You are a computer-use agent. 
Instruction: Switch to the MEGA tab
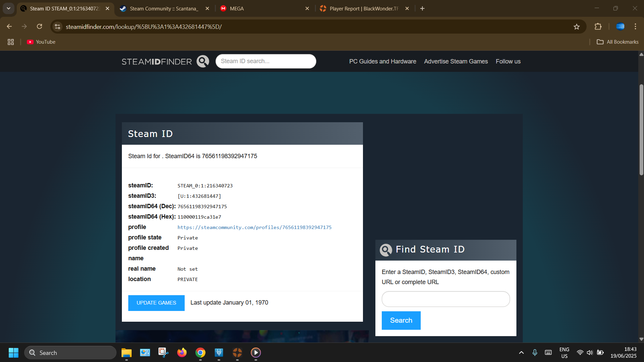pyautogui.click(x=262, y=8)
